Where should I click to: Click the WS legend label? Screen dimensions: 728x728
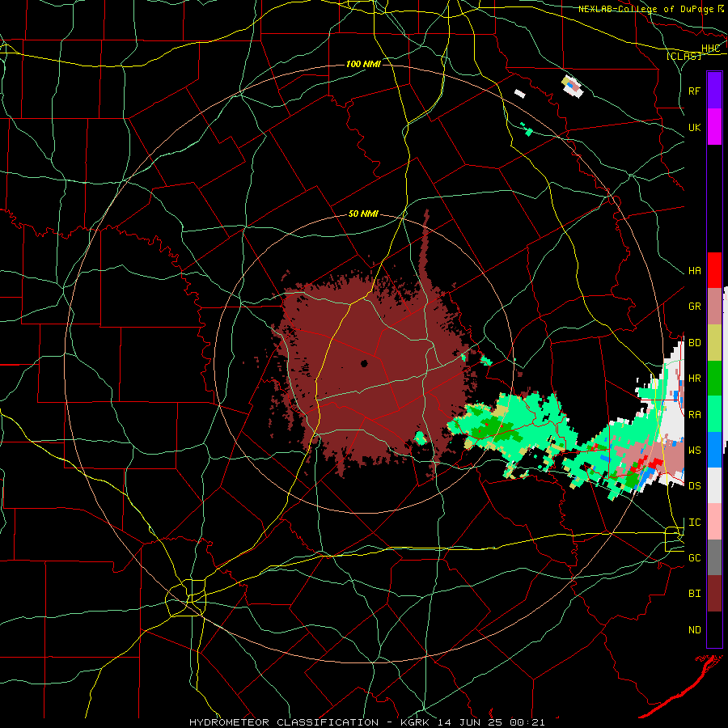coord(694,451)
